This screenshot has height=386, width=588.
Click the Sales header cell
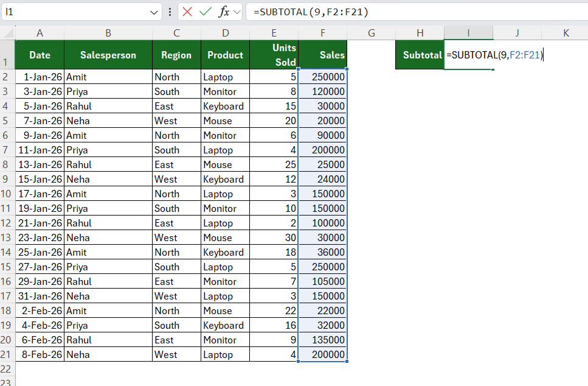(x=323, y=55)
